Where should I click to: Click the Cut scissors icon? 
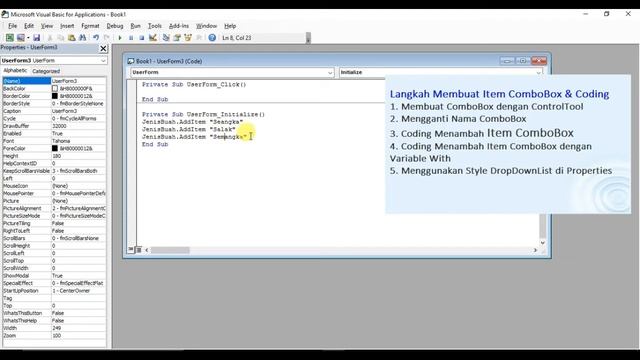coord(50,38)
